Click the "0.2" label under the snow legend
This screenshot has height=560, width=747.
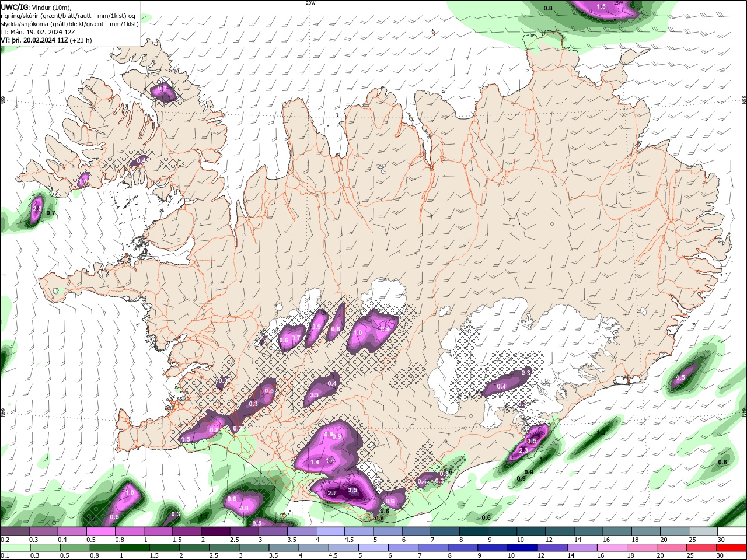point(5,540)
